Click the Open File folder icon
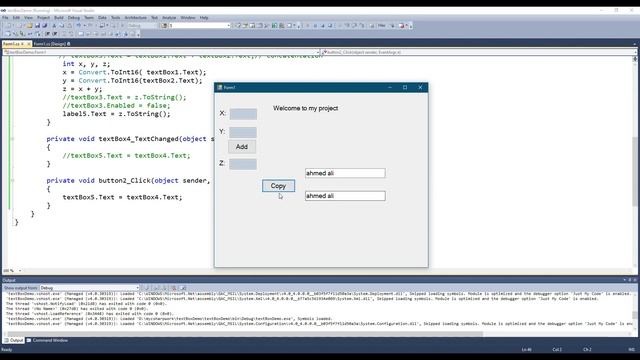Viewport: 640px width, 360px height. (x=29, y=25)
